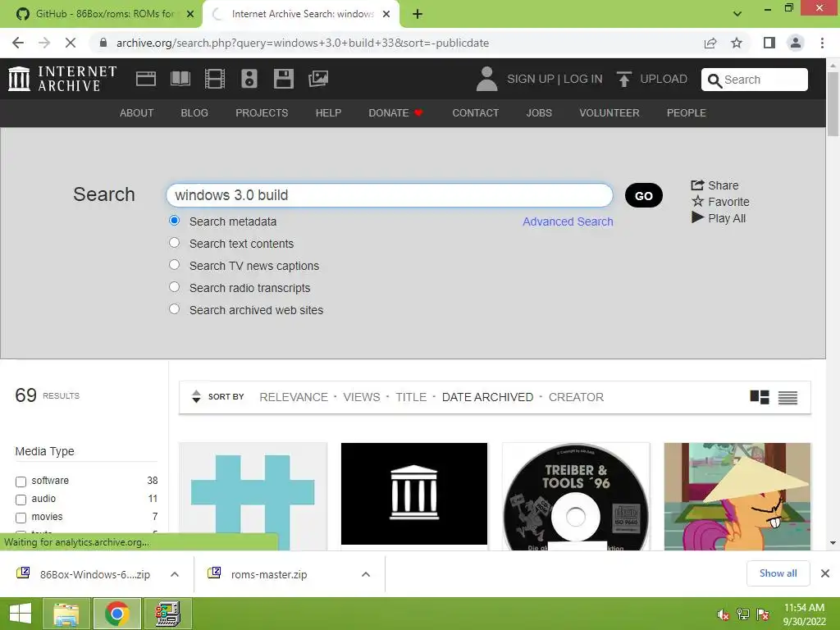Click the Favorite star icon
This screenshot has height=630, width=840.
click(697, 202)
